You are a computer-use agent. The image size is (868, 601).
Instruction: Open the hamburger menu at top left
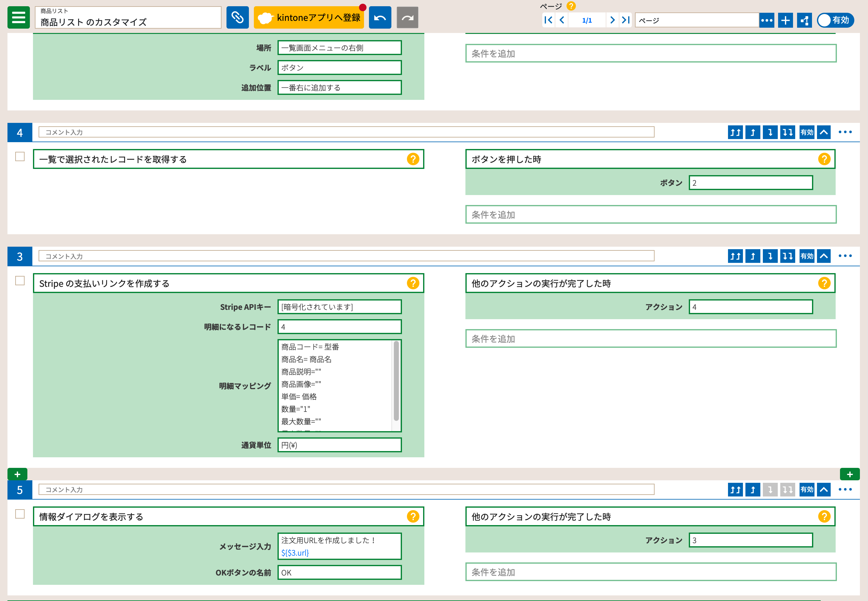click(18, 17)
